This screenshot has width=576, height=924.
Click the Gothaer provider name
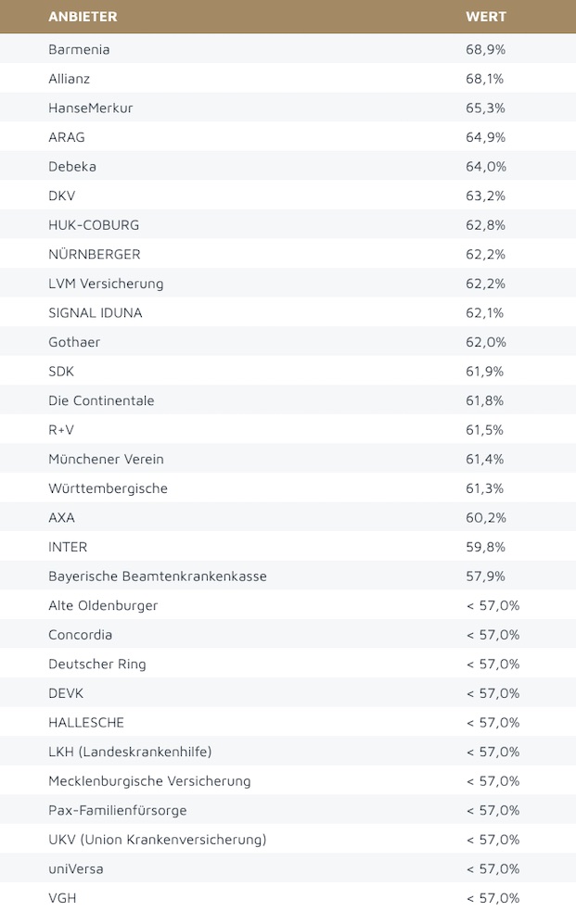[74, 342]
